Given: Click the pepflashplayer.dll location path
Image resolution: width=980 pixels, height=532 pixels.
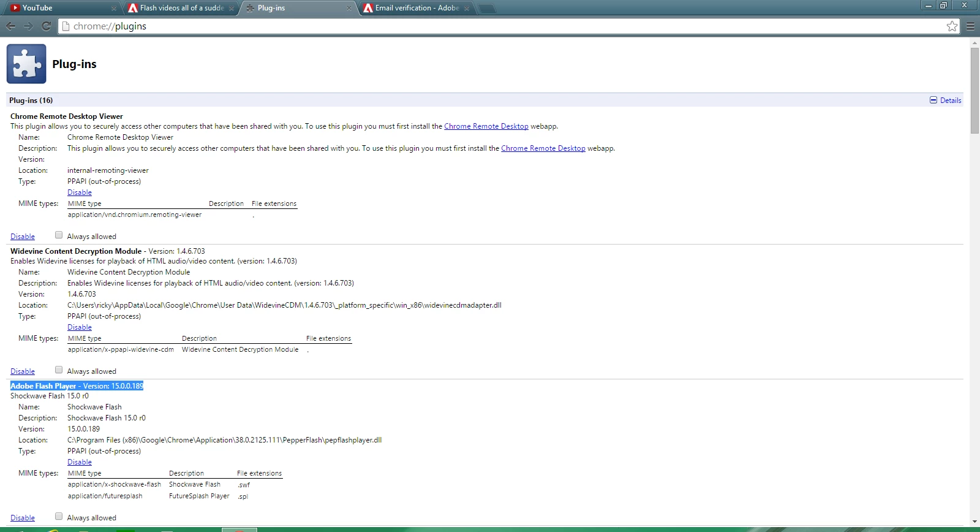Looking at the screenshot, I should tap(224, 440).
